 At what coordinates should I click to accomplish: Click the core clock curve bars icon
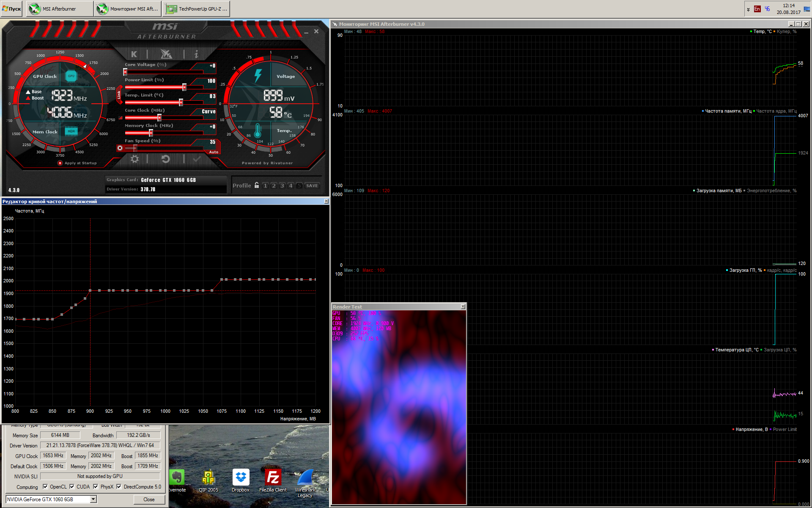click(x=121, y=118)
